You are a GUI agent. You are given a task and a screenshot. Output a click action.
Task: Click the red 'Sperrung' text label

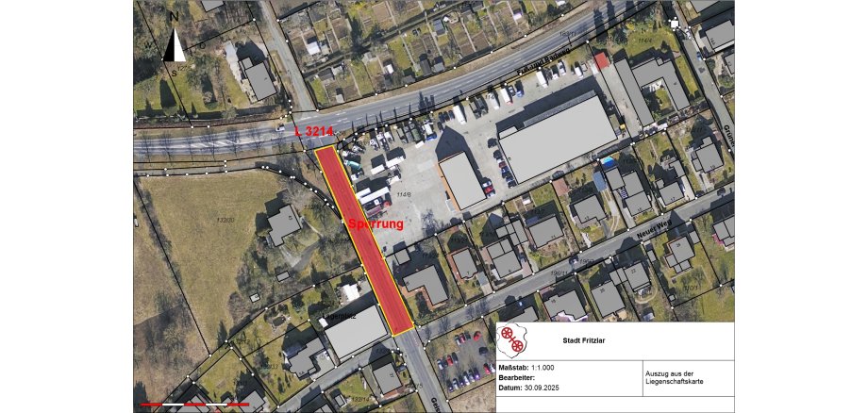click(x=376, y=224)
